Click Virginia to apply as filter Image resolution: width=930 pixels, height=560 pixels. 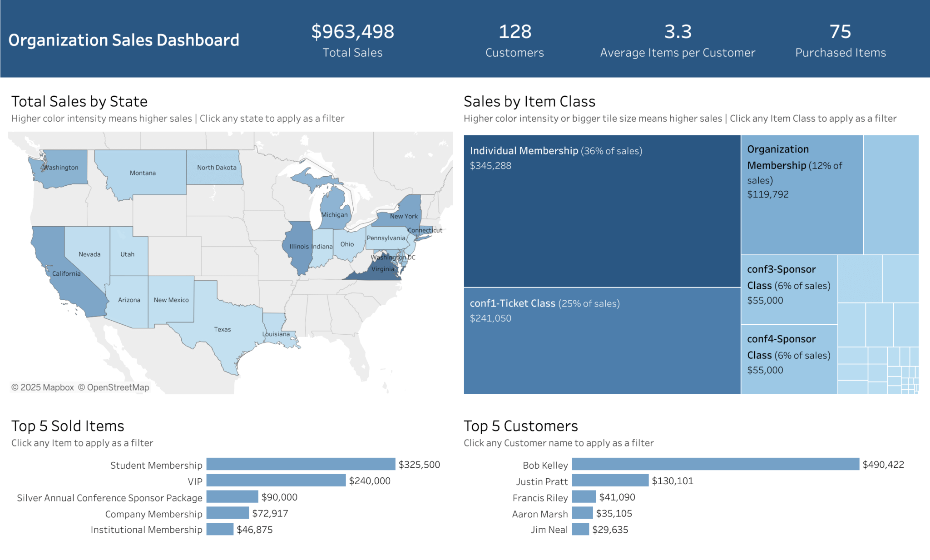click(381, 269)
